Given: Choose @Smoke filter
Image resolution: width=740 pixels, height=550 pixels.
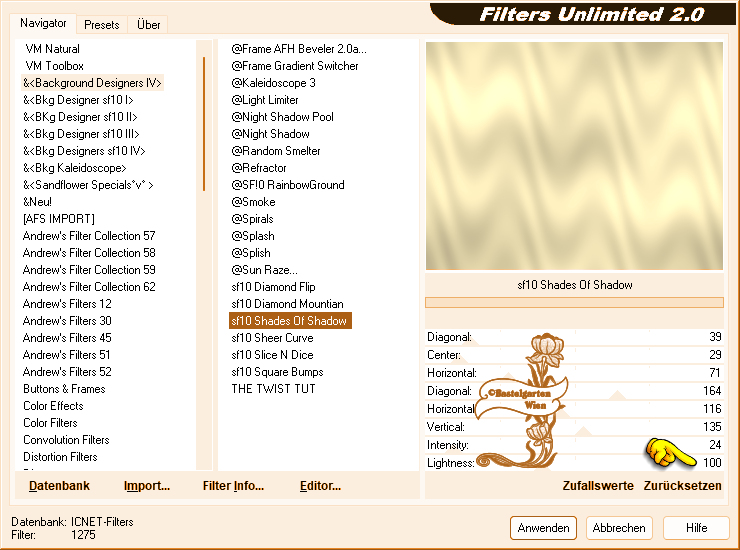Looking at the screenshot, I should [253, 202].
